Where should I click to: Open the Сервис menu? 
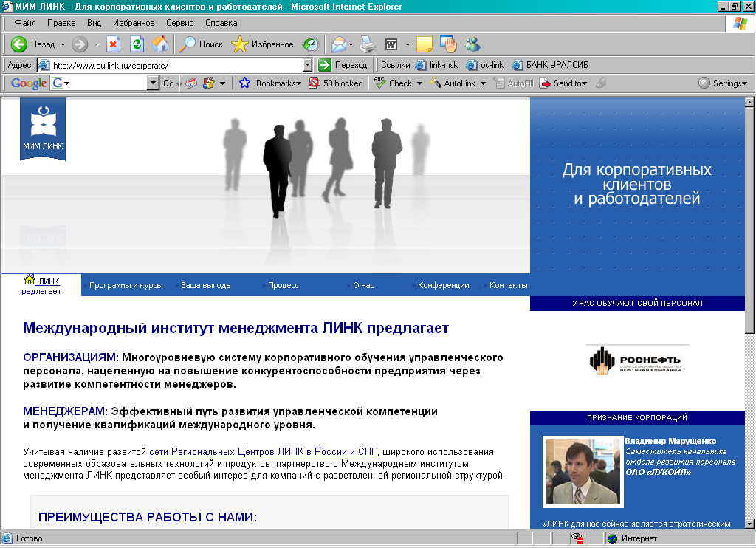tap(180, 23)
